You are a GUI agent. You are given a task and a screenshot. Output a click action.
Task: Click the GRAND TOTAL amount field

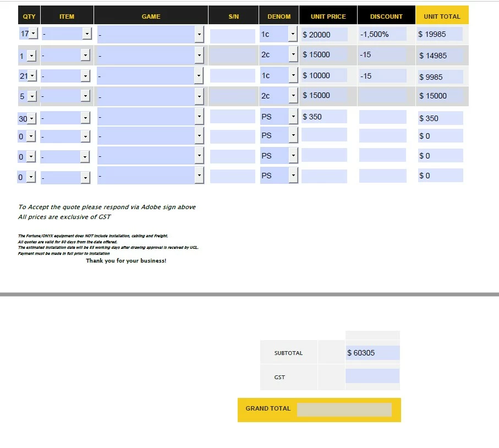point(344,410)
